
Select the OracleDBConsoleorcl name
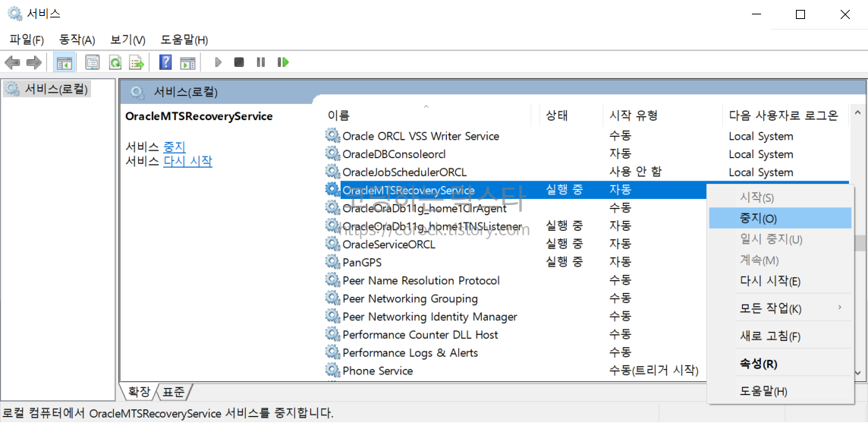394,154
